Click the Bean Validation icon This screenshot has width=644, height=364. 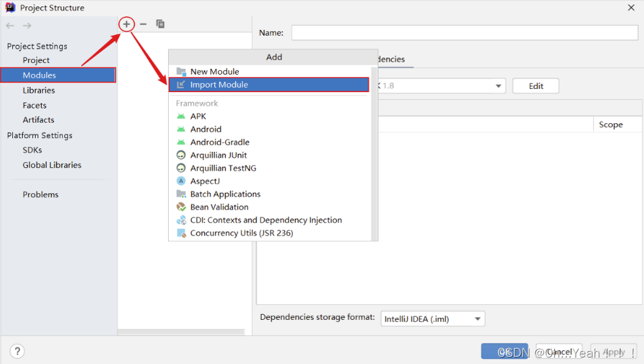tap(181, 207)
